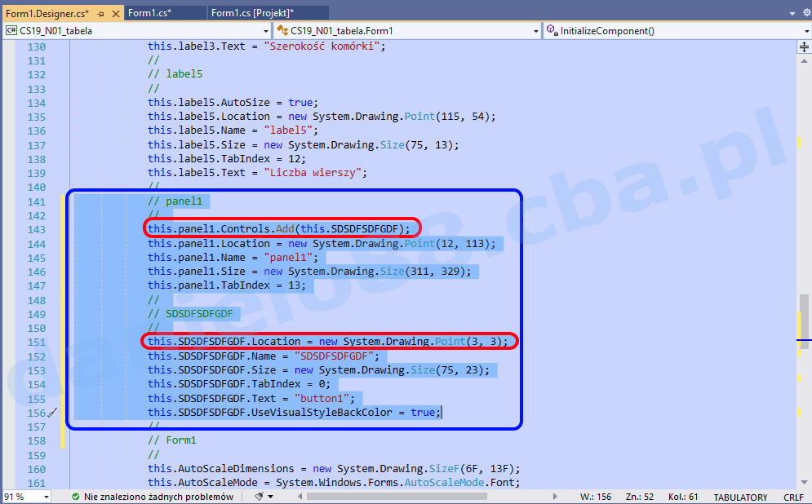This screenshot has width=812, height=504.
Task: Click the editor split window icon
Action: coord(805,46)
